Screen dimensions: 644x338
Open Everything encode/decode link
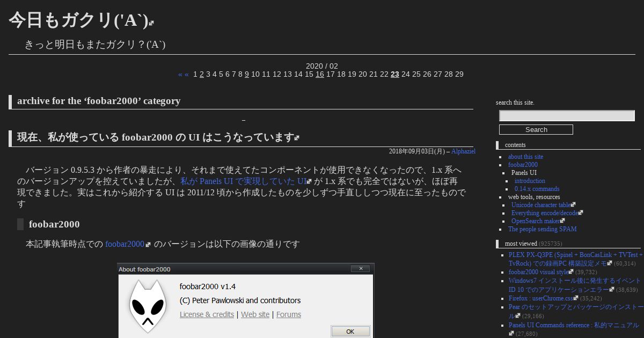(545, 213)
